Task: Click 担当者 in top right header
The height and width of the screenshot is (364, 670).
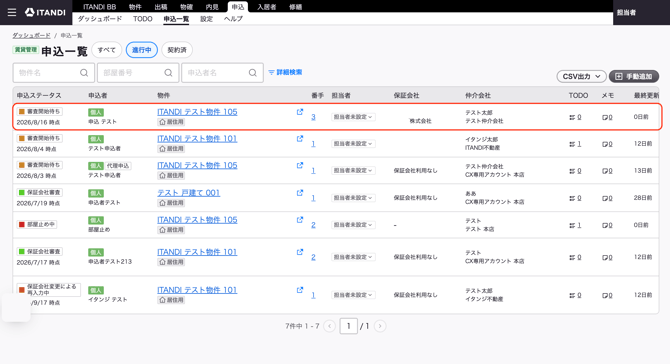Action: [626, 12]
